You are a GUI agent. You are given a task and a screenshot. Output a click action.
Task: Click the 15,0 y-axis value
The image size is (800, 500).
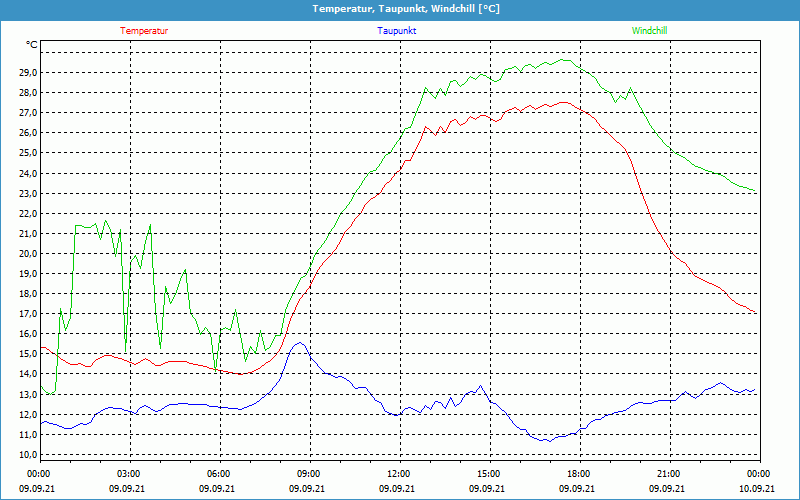pyautogui.click(x=29, y=354)
